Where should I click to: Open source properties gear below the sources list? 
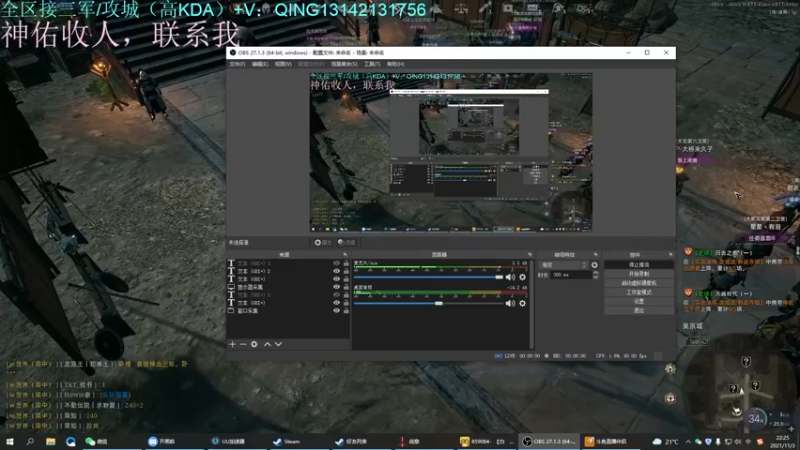click(254, 344)
